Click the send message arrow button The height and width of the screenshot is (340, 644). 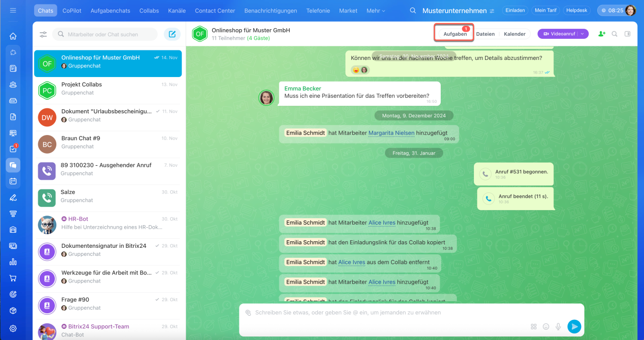(x=574, y=326)
